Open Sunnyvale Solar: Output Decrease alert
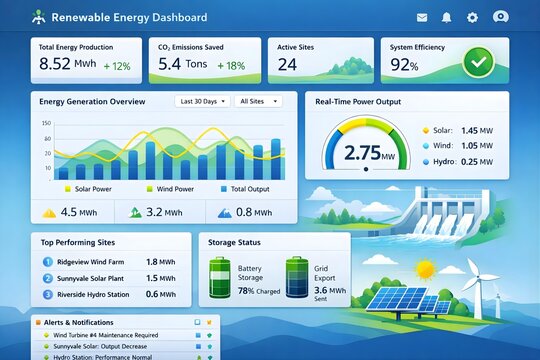This screenshot has height=360, width=540. coord(126,347)
